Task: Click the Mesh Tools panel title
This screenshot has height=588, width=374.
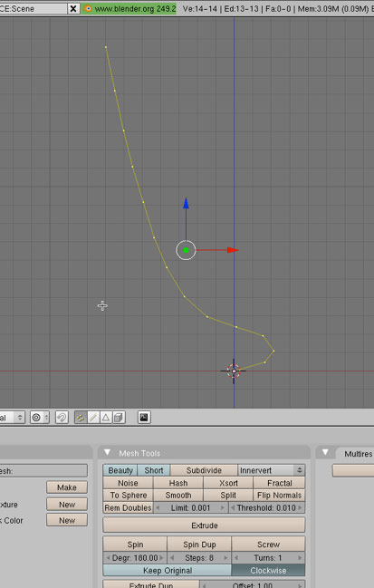Action: [139, 453]
